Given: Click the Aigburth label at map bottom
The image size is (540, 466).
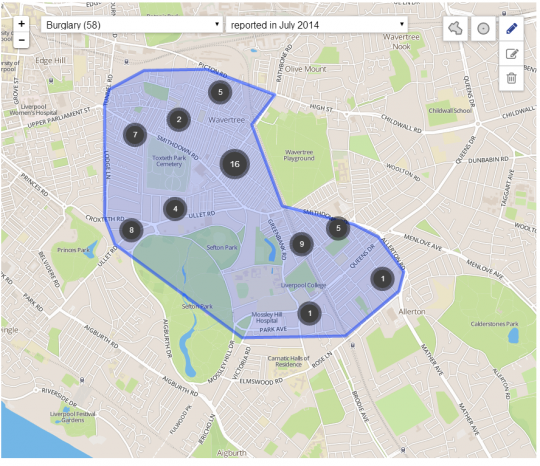Looking at the screenshot, I should point(231,453).
